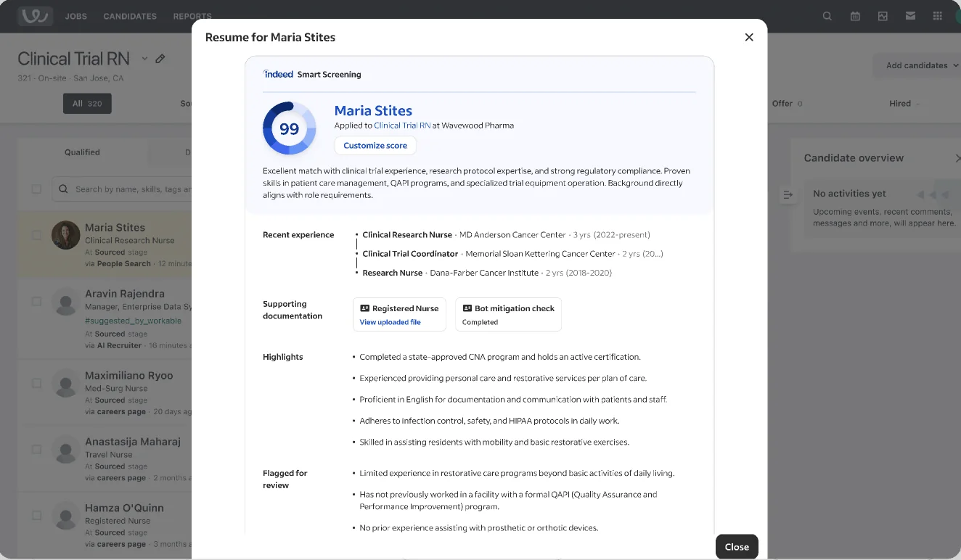The width and height of the screenshot is (961, 560).
Task: Tick the checkbox for Hamza O'Quinn
Action: pos(36,516)
